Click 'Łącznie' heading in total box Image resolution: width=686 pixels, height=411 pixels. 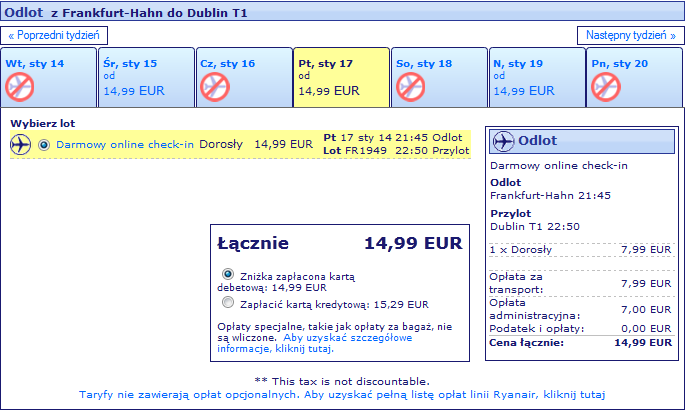coord(253,243)
